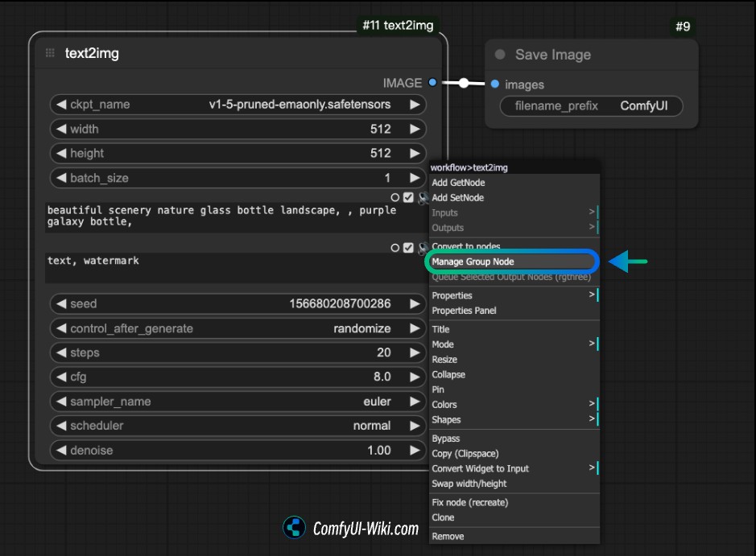This screenshot has height=556, width=756.
Task: Click the filename_prefix ComfyUI field
Action: click(591, 106)
